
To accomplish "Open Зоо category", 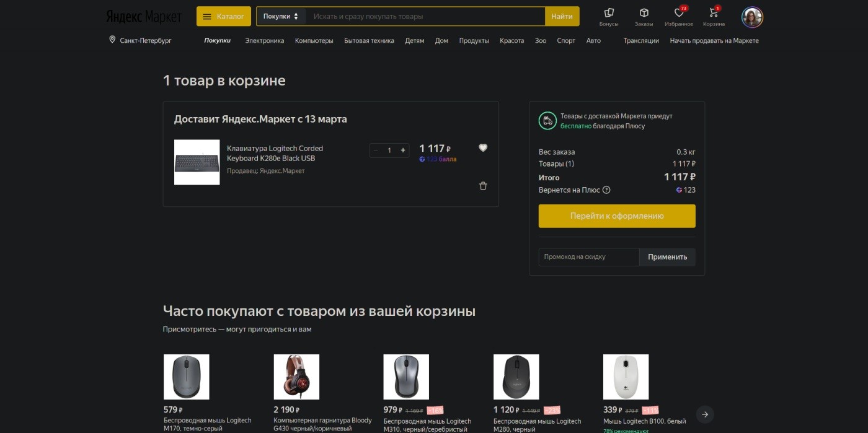I will (x=541, y=40).
